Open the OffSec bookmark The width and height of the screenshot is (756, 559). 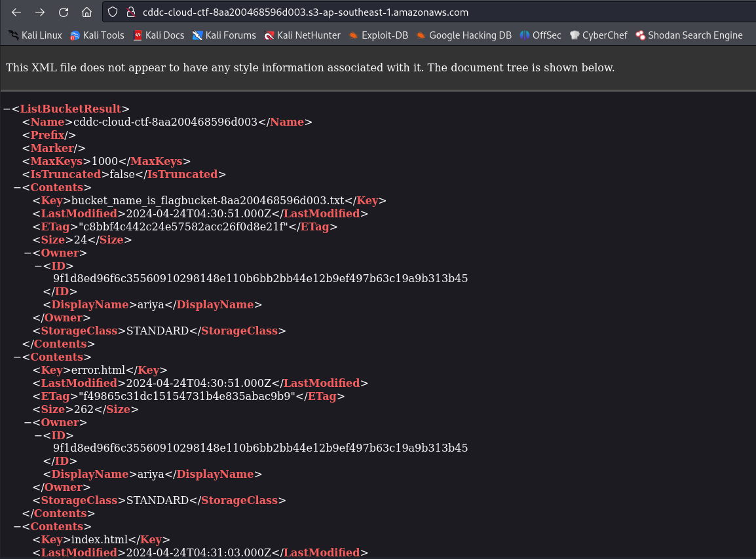(540, 35)
